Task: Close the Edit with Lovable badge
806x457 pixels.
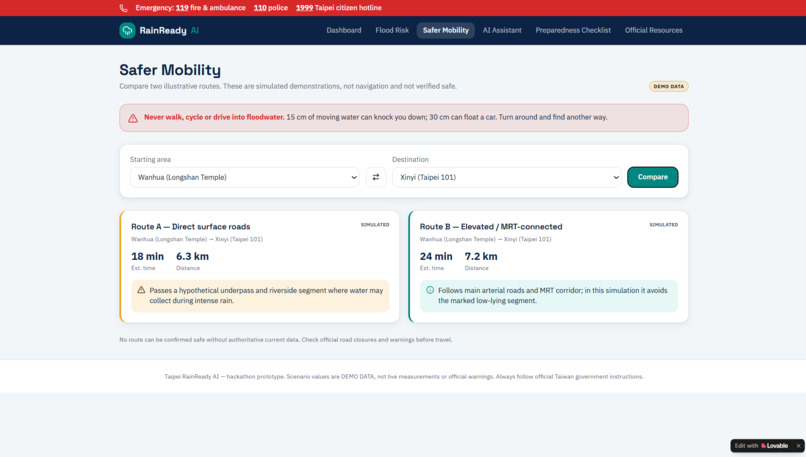Action: tap(798, 446)
